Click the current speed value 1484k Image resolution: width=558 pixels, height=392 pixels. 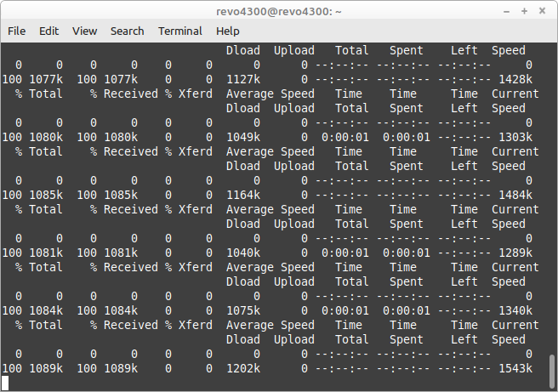tap(515, 195)
